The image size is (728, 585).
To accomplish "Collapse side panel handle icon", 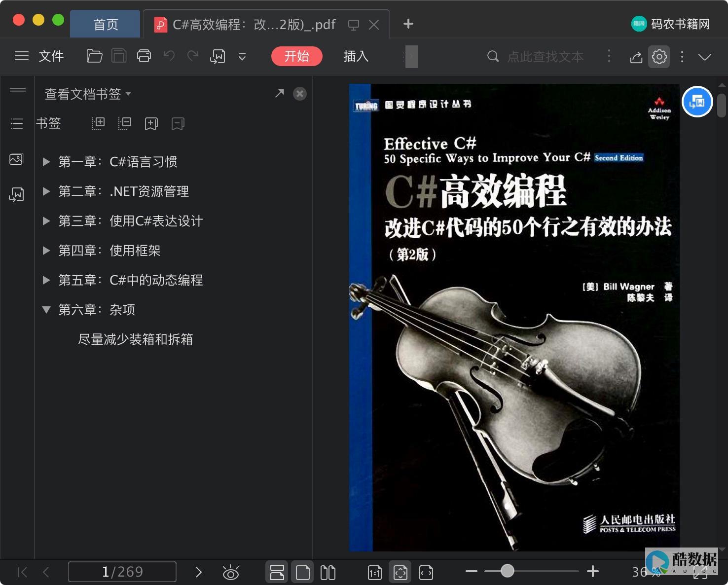I will point(18,90).
